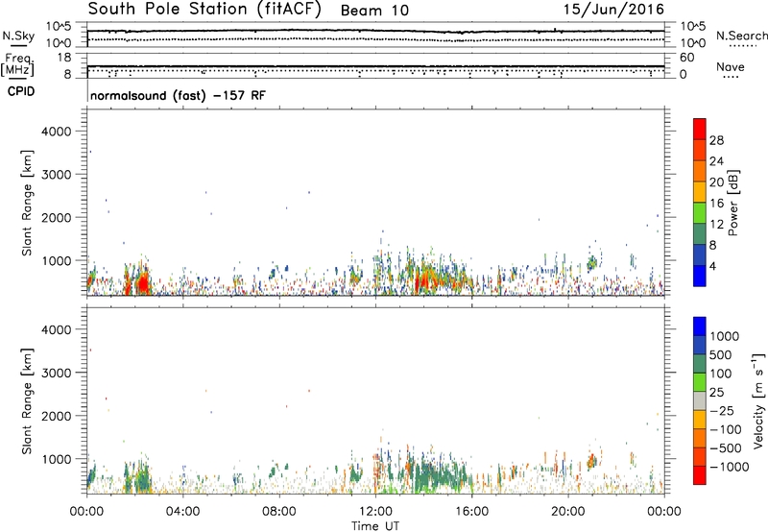Click the "28" label on Power colorbar
Image resolution: width=768 pixels, height=532 pixels.
[716, 140]
